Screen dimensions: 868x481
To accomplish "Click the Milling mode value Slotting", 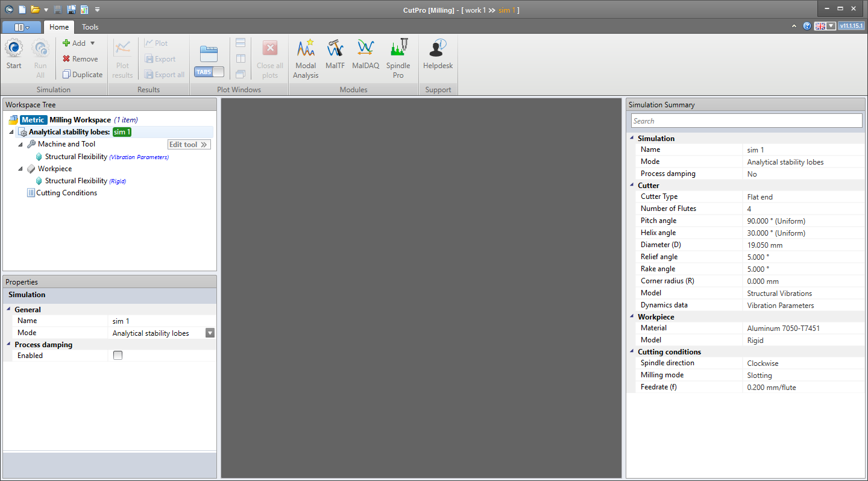I will tap(759, 376).
